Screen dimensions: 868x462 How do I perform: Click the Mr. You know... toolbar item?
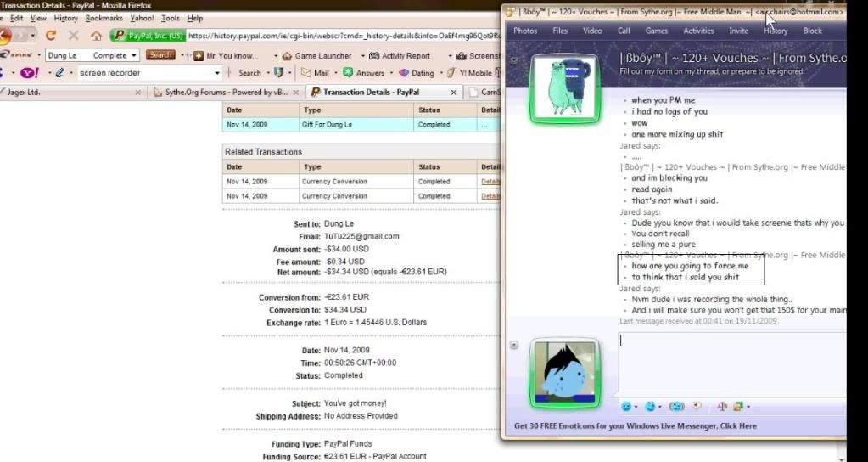(226, 56)
